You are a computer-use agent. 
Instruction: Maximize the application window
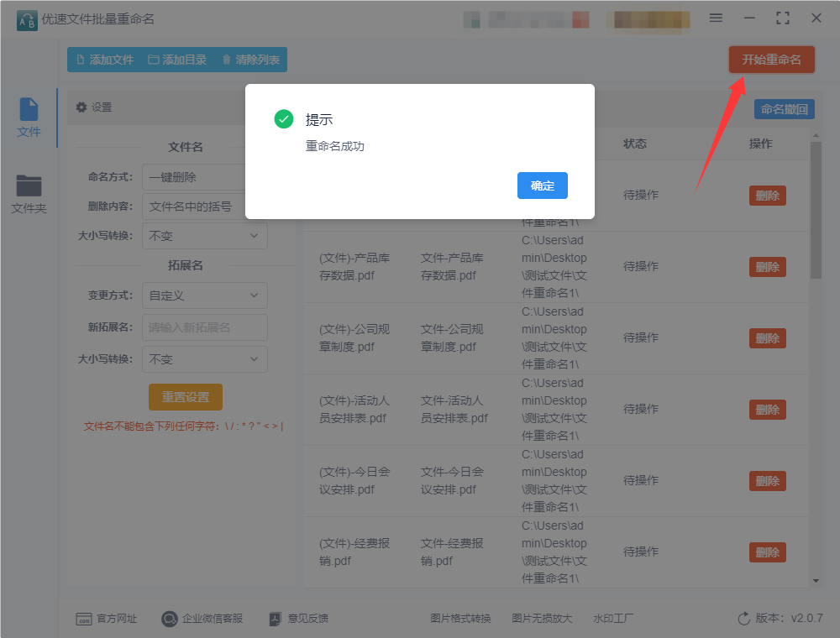click(783, 18)
